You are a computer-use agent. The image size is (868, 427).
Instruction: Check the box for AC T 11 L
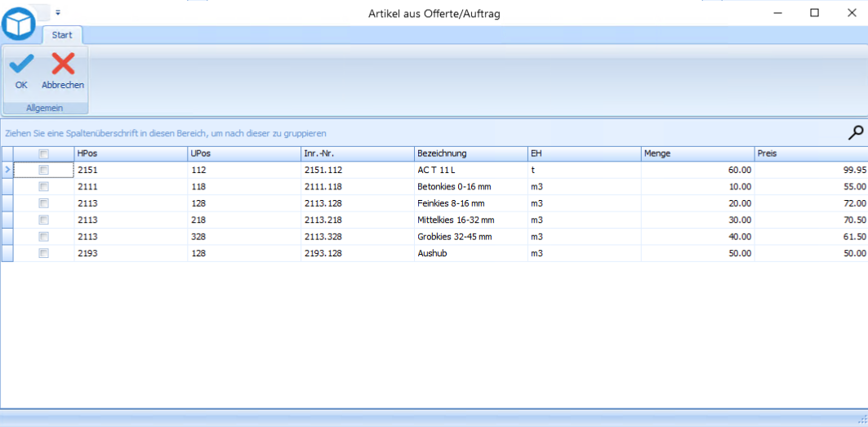tap(44, 170)
